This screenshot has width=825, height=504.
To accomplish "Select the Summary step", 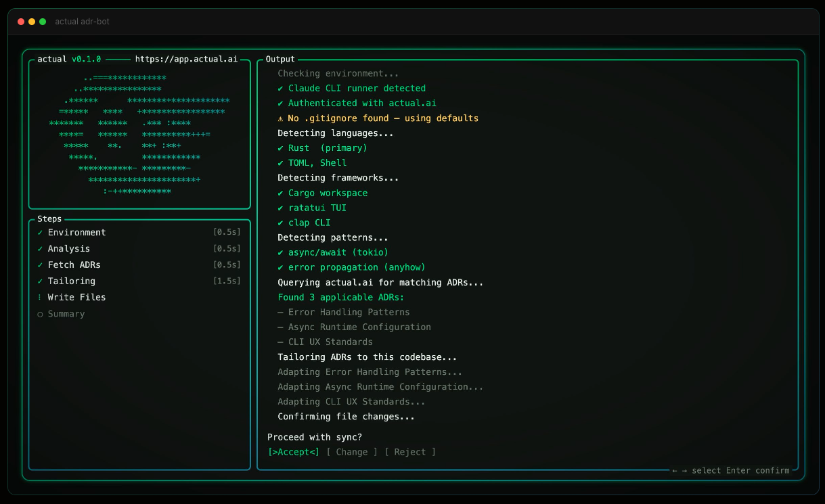I will [66, 314].
